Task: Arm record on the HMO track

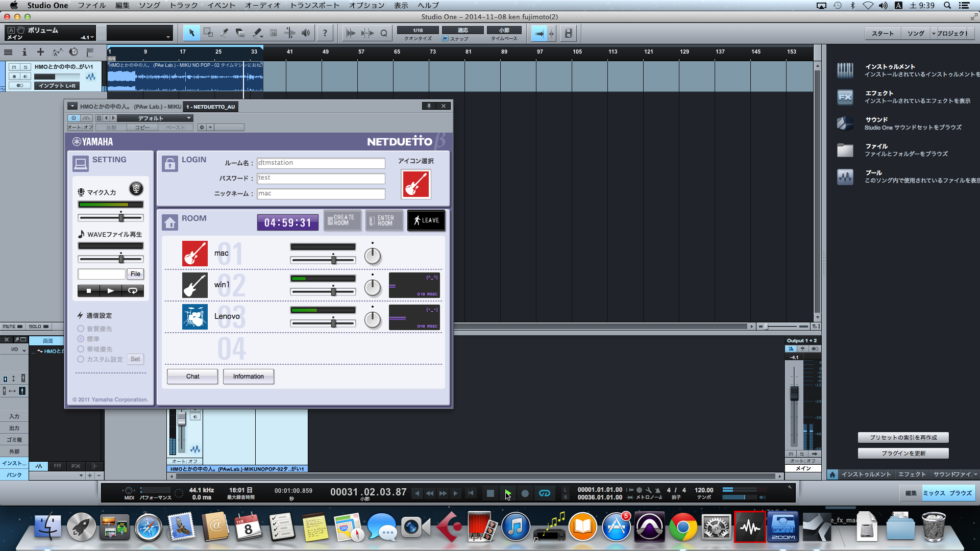Action: 14,77
